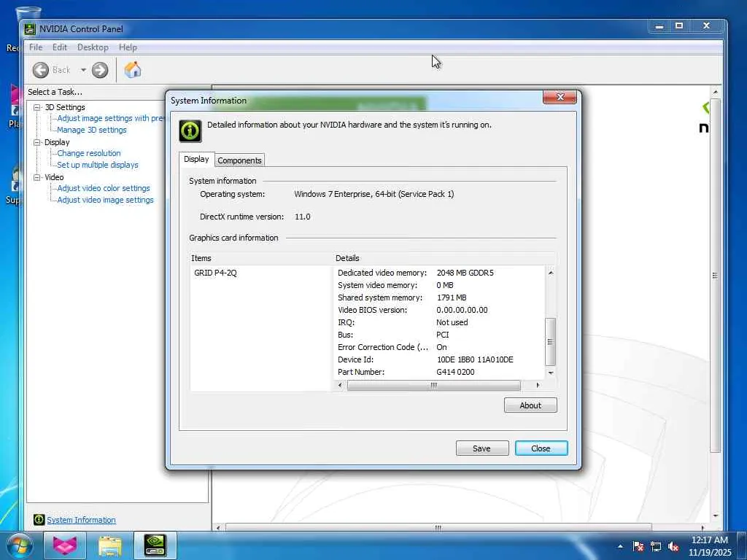Open Change resolution task
The width and height of the screenshot is (747, 560).
tap(88, 153)
